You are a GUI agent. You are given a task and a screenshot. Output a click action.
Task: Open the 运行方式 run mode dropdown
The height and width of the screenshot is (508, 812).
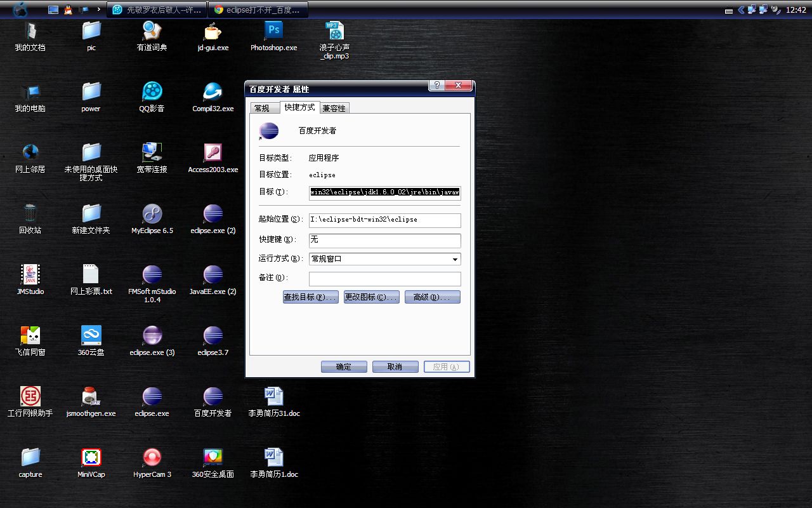coord(454,259)
